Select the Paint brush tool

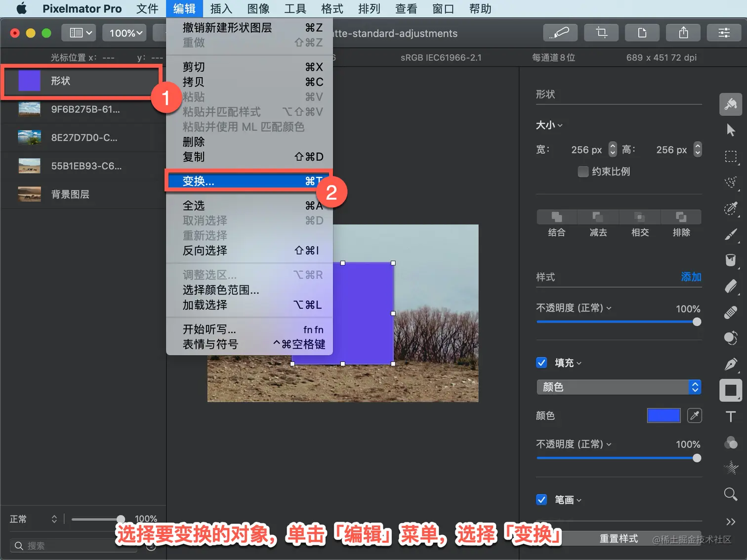pyautogui.click(x=731, y=234)
